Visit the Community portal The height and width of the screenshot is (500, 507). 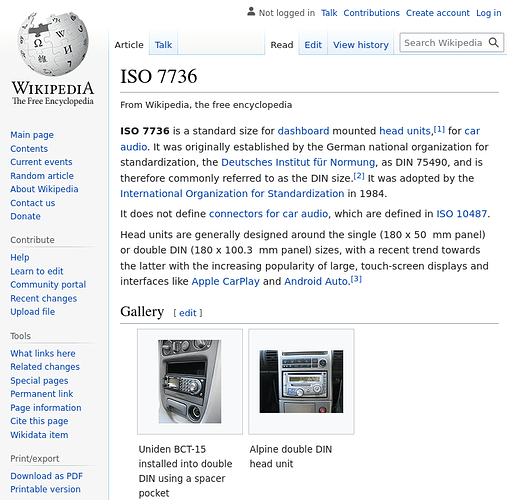tap(48, 285)
